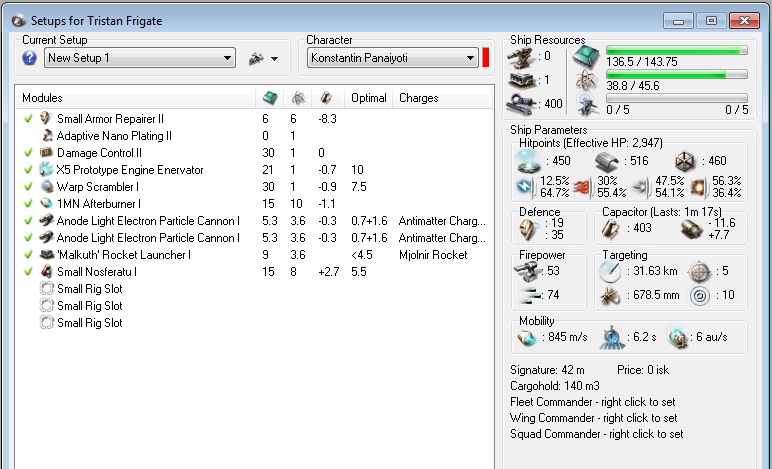Click the max velocity icon in Mobility
The width and height of the screenshot is (772, 469).
527,339
